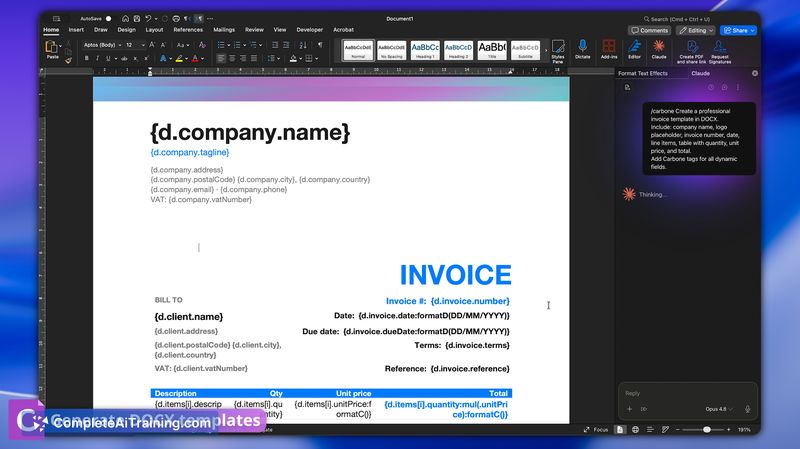Click the Save icon in title bar
Viewport: 800px width, 449px height.
click(x=136, y=18)
